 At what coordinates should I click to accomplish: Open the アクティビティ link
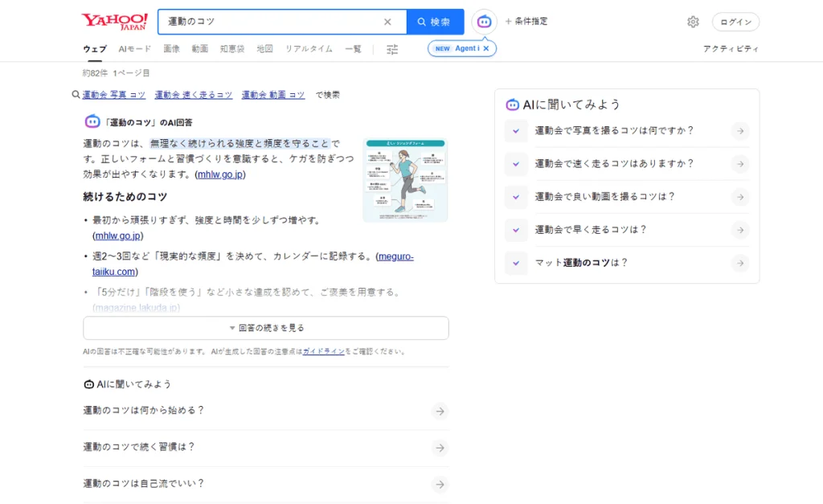click(731, 49)
